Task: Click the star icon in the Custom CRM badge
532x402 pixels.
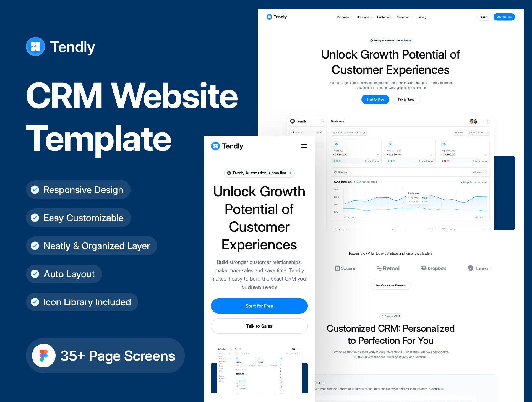Action: pyautogui.click(x=382, y=316)
